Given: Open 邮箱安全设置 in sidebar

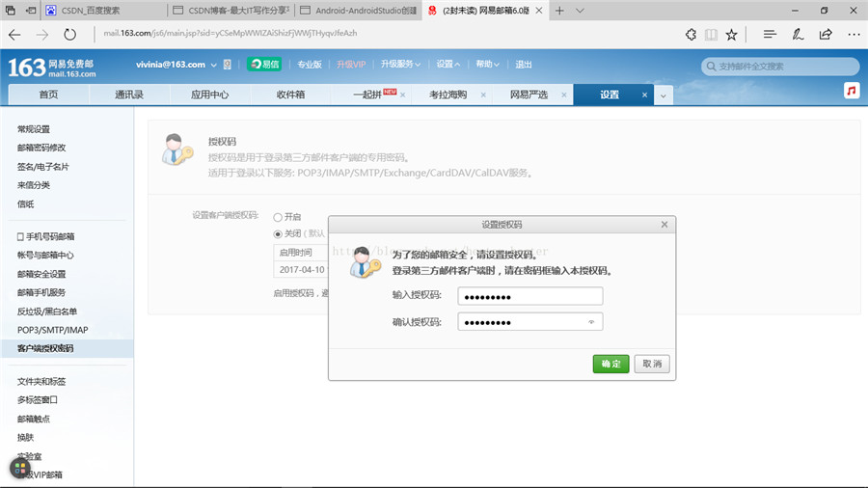Looking at the screenshot, I should pos(41,274).
